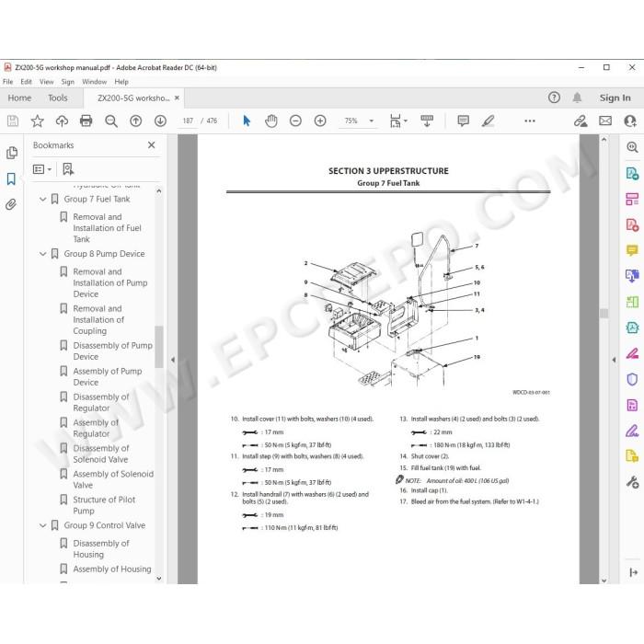Activate the selection arrow tool
Screen dimensions: 644x644
click(247, 121)
